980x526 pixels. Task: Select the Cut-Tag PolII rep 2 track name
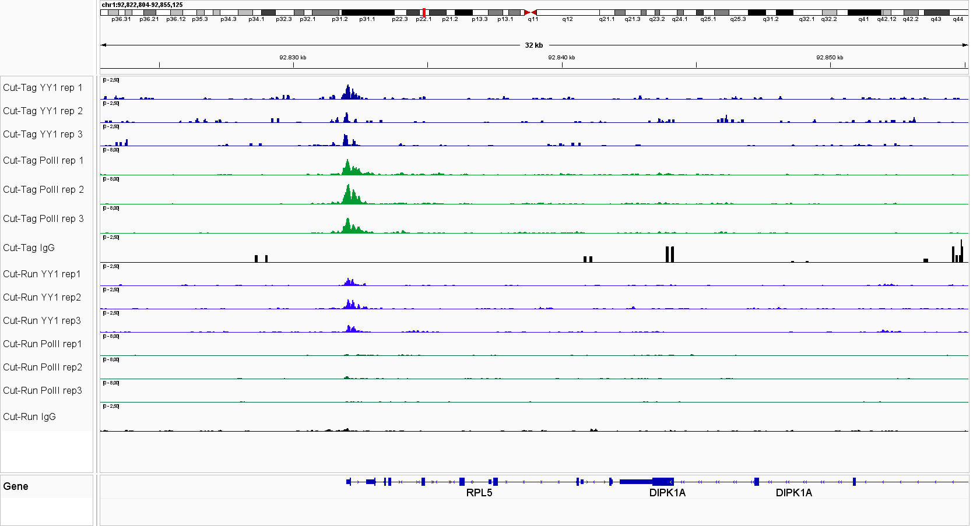(x=43, y=190)
